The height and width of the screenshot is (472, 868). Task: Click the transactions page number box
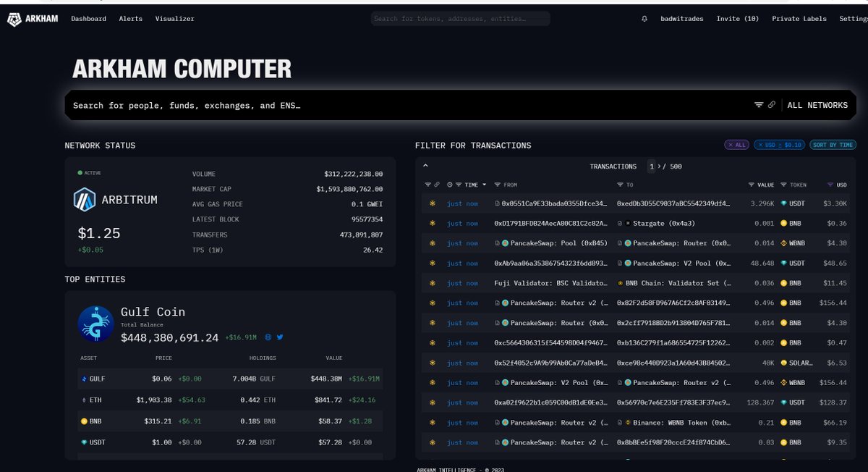(651, 167)
